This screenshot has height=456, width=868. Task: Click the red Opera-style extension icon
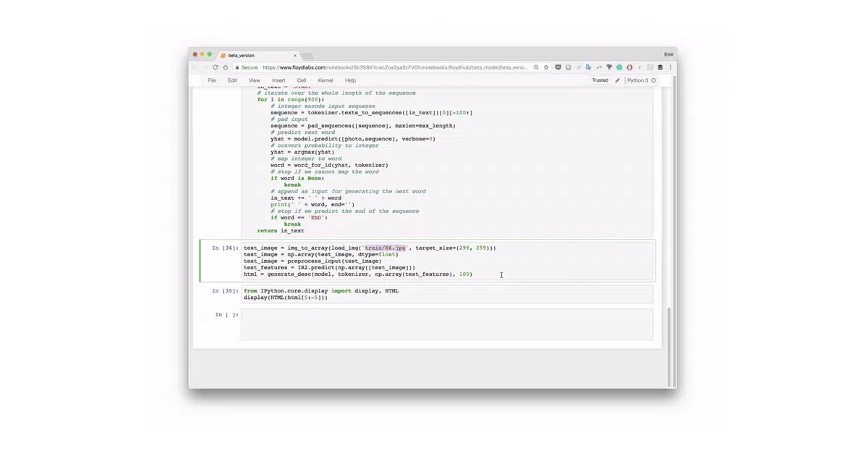[x=629, y=67]
